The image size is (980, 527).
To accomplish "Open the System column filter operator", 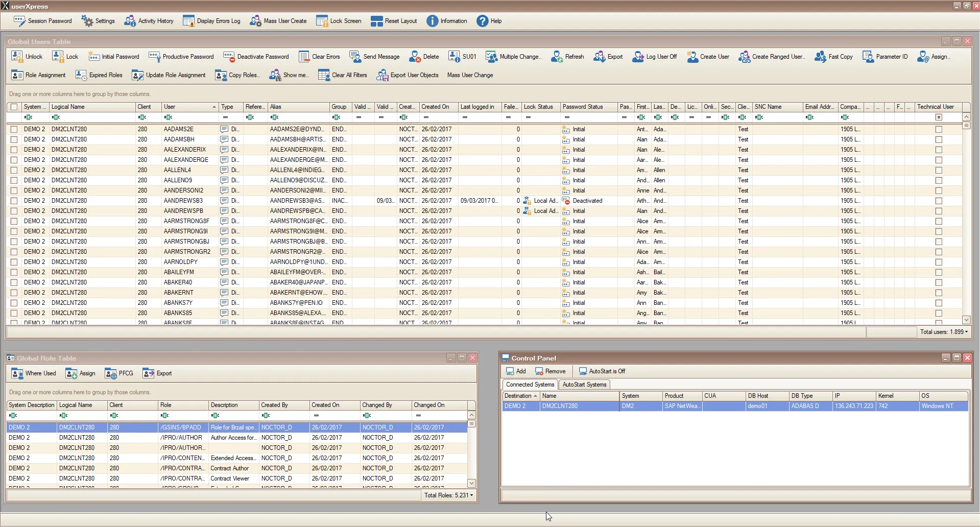I will point(28,117).
